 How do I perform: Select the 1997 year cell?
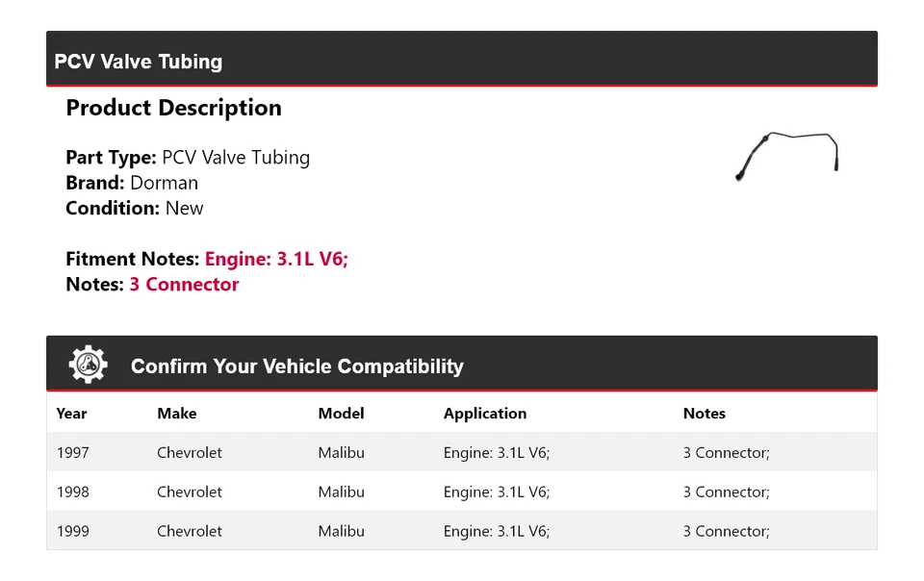72,453
